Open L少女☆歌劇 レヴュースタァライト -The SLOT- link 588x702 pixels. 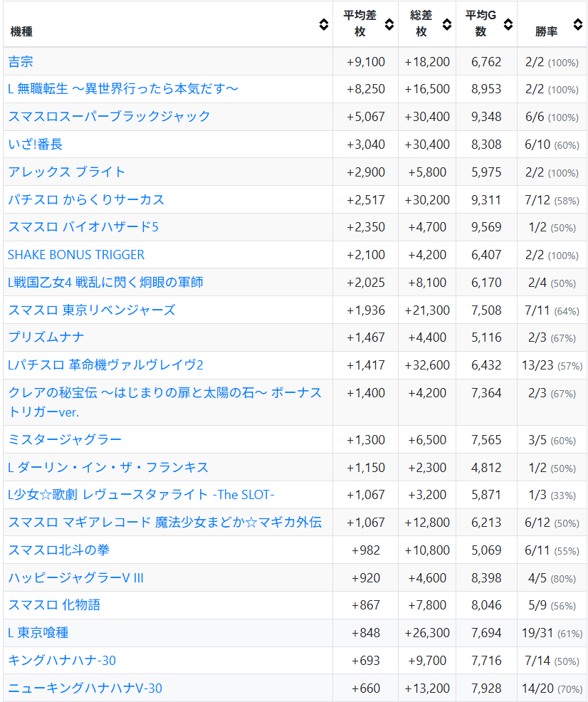click(x=142, y=495)
